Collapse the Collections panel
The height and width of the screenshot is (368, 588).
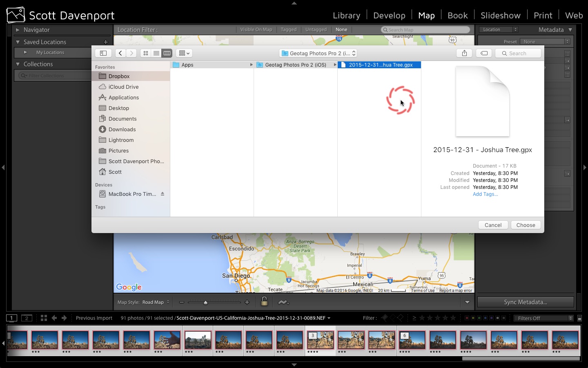coord(18,64)
